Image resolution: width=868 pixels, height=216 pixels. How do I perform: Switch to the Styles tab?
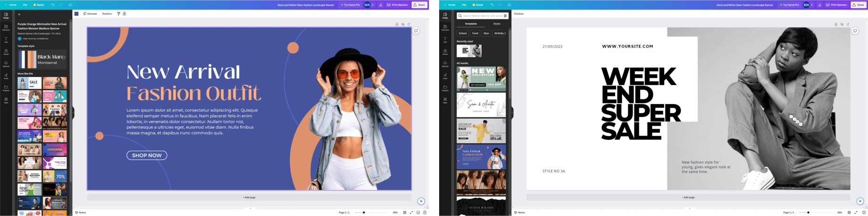click(497, 24)
